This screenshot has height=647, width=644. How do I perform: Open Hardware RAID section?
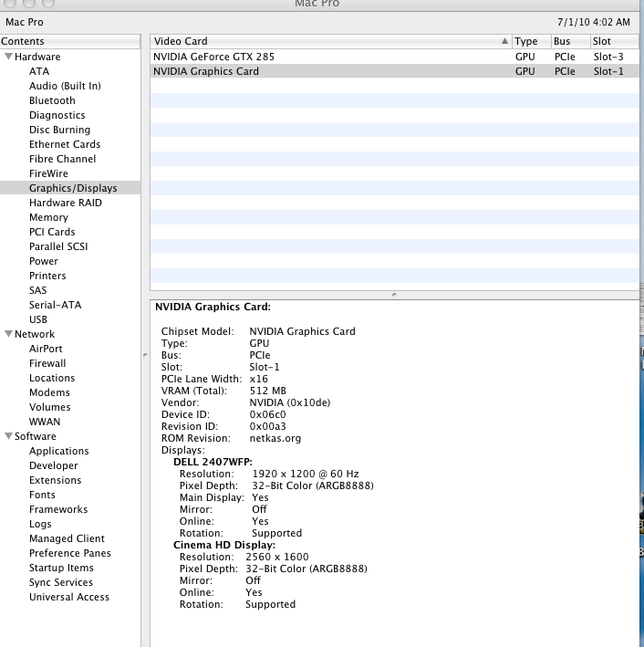tap(65, 203)
